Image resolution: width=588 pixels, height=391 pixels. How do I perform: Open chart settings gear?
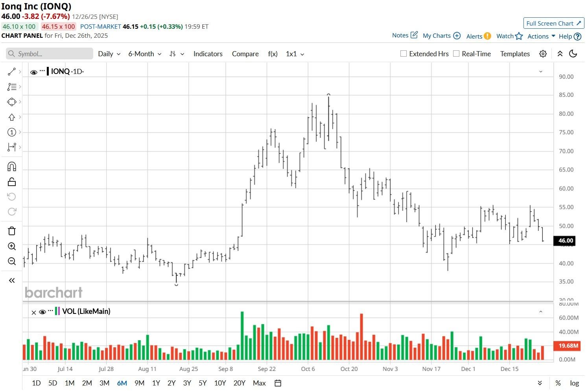543,54
